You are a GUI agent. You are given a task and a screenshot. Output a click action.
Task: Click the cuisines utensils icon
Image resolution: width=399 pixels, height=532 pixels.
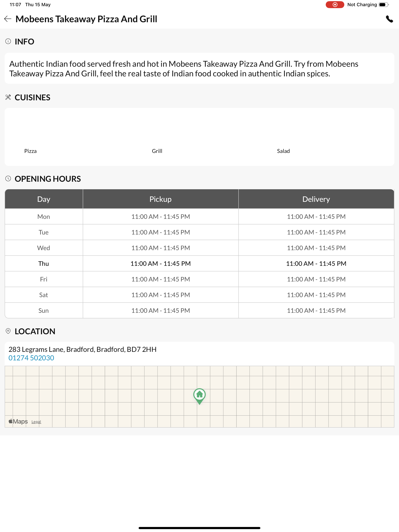pyautogui.click(x=8, y=97)
